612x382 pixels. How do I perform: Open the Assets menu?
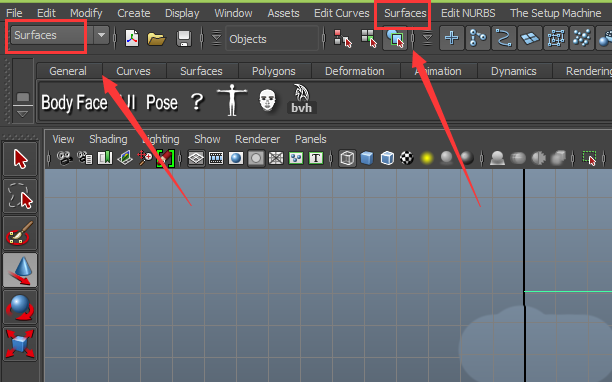pos(283,13)
